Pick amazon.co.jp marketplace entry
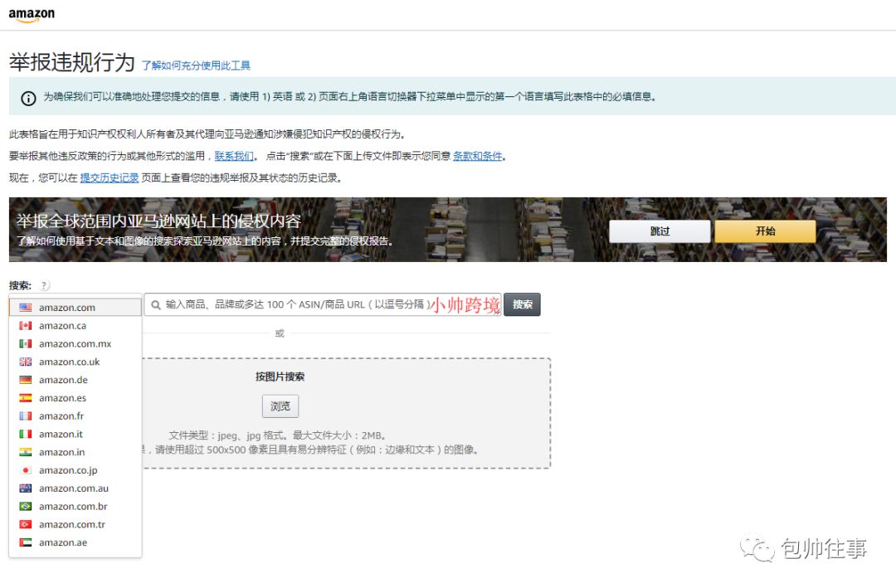Screen dimensions: 896x588 pyautogui.click(x=75, y=470)
